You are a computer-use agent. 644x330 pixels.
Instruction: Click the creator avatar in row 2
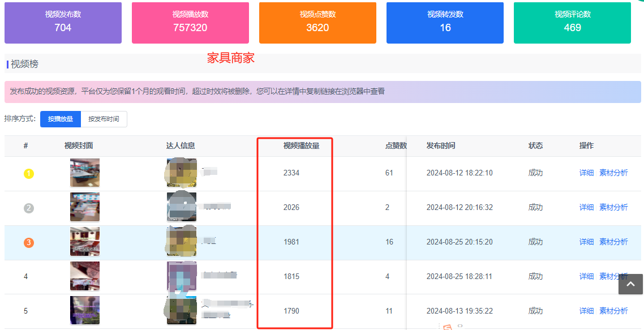point(182,207)
